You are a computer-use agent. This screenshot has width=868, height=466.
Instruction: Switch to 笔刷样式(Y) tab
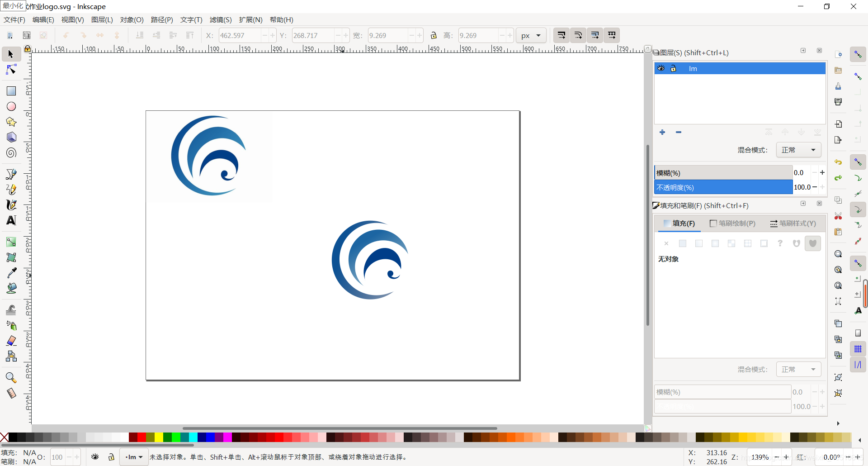[x=793, y=223]
